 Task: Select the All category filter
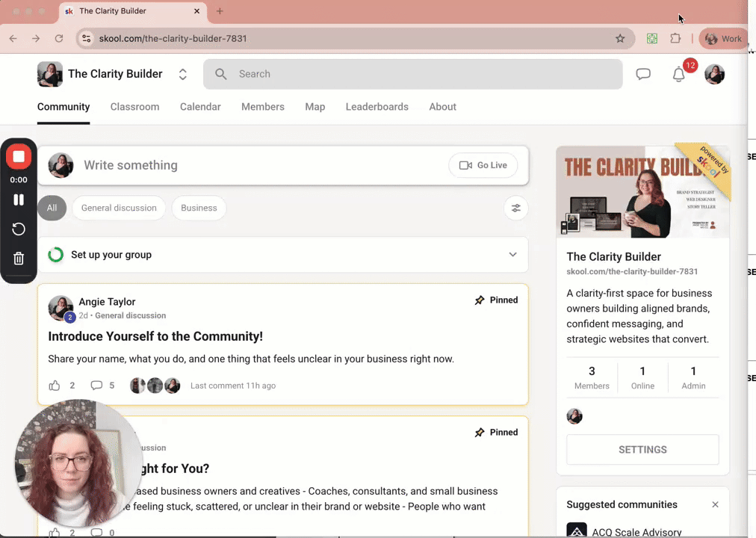52,208
